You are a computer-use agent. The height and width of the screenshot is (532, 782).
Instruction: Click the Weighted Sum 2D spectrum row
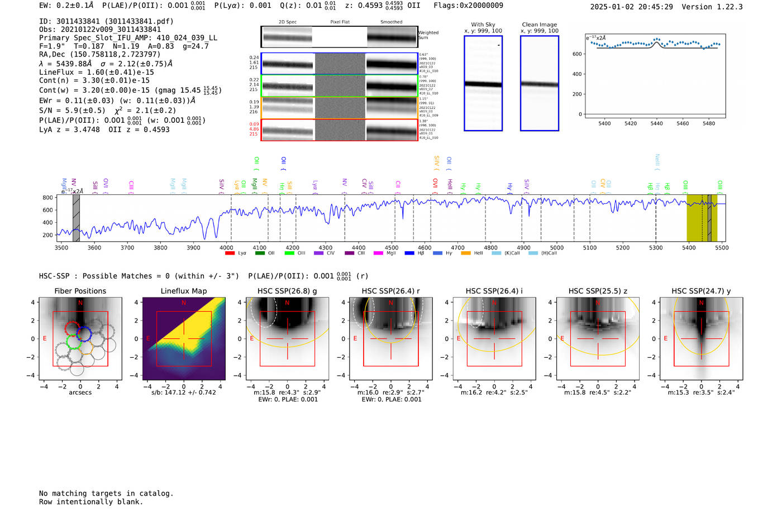[x=340, y=37]
